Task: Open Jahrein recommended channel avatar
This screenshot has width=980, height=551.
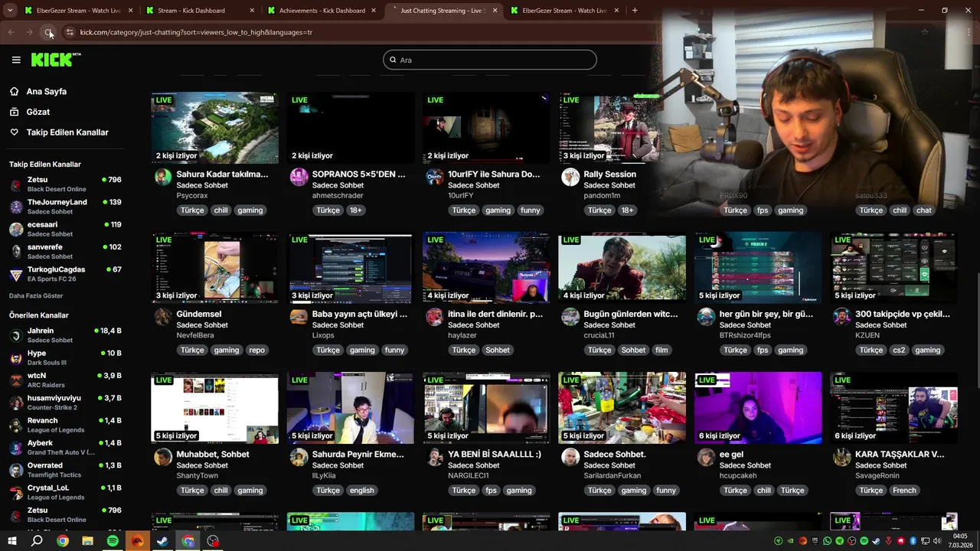Action: point(16,335)
